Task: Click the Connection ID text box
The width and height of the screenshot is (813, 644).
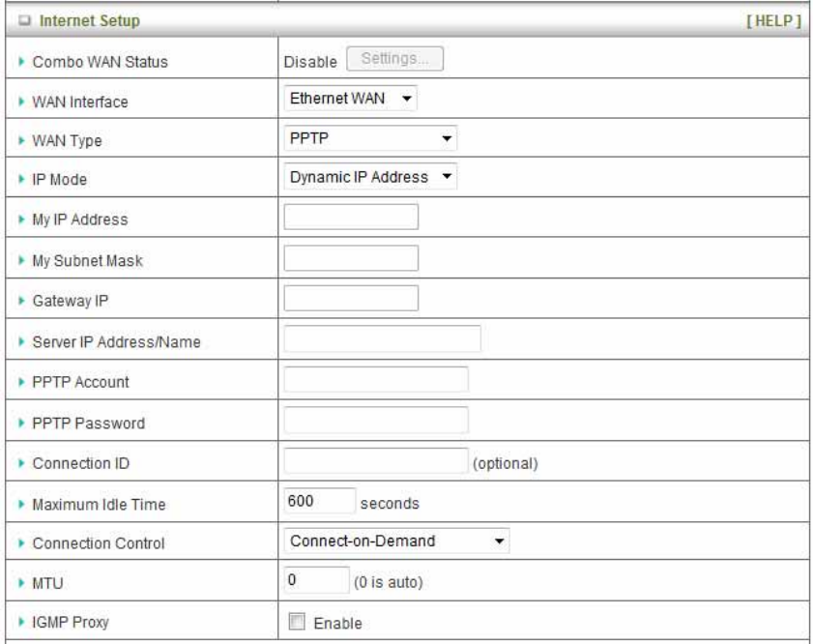Action: (x=375, y=461)
